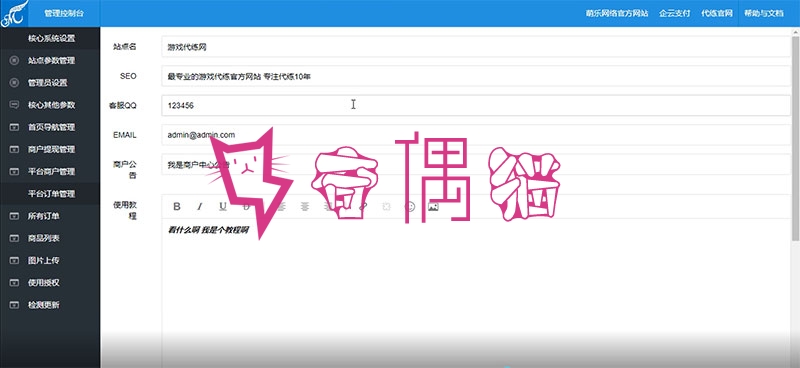Click the 客服QQ input field
The image size is (800, 368).
pos(476,106)
